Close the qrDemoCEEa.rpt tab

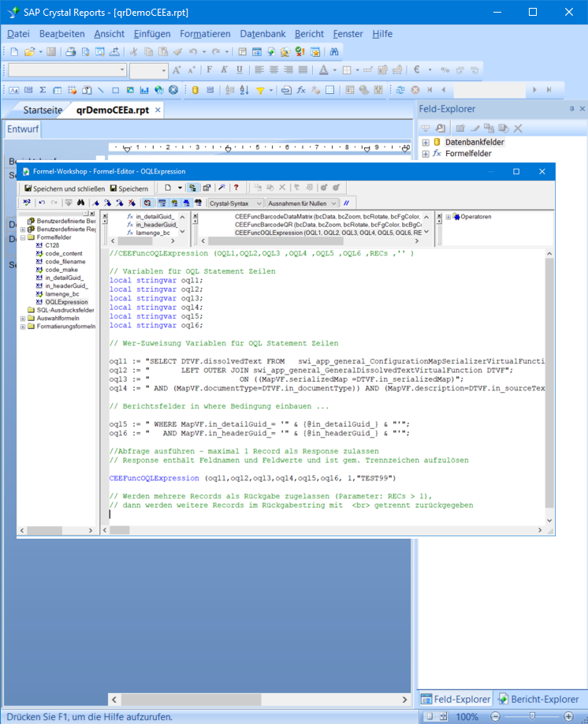point(158,110)
